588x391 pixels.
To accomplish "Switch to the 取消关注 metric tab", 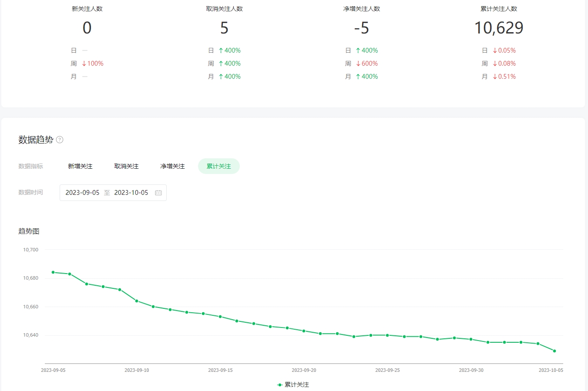I will tap(126, 166).
